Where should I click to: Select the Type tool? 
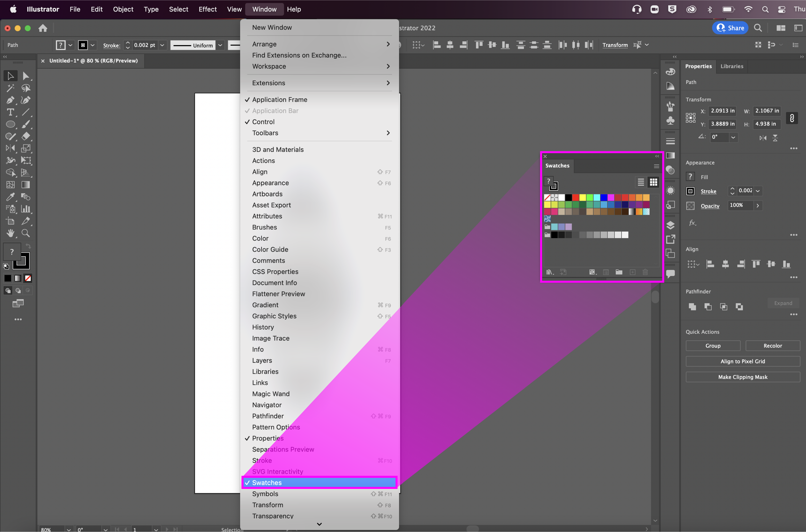pos(10,112)
